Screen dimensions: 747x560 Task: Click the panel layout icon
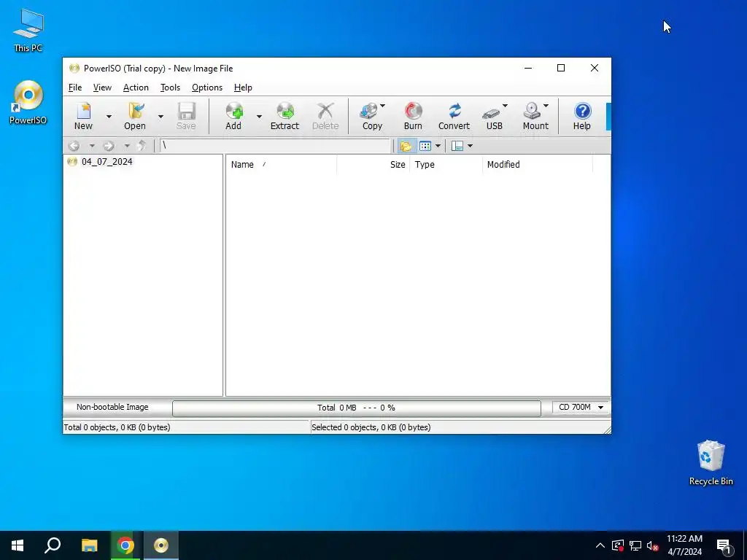tap(457, 146)
